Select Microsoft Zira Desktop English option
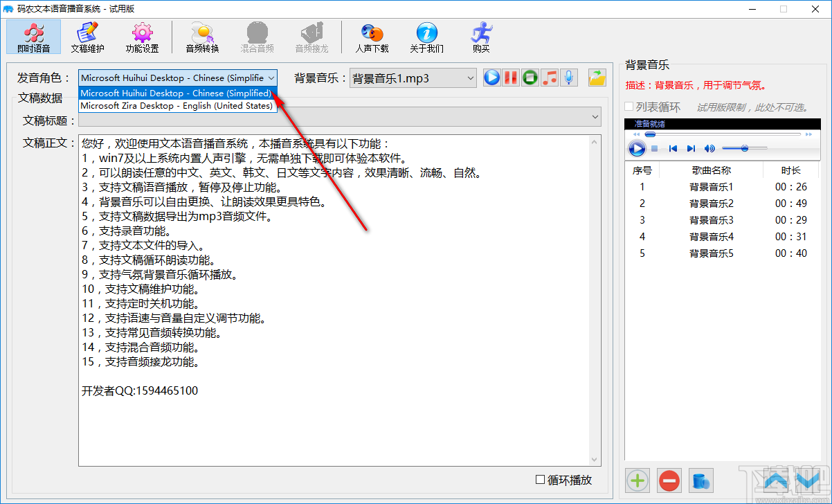The height and width of the screenshot is (504, 832). (x=177, y=106)
